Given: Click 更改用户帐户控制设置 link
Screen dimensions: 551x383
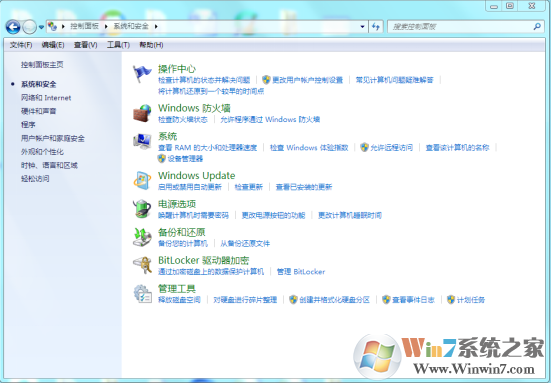Looking at the screenshot, I should coord(307,80).
